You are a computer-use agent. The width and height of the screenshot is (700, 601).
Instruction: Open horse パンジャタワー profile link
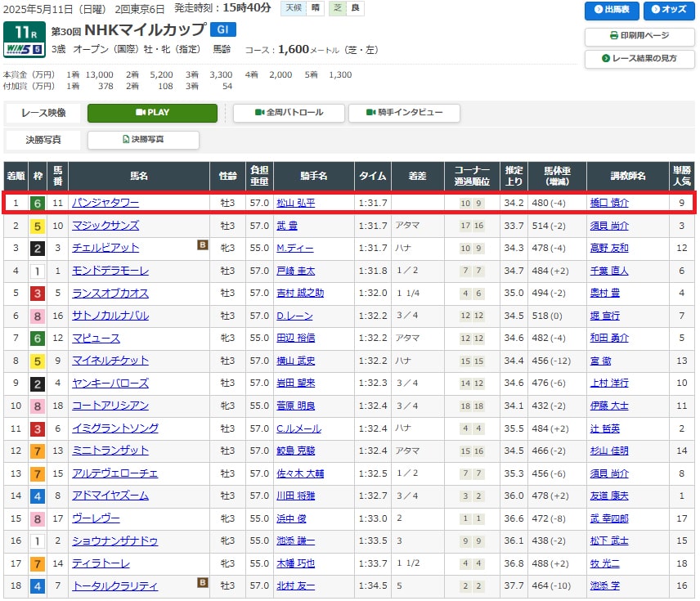[x=105, y=203]
